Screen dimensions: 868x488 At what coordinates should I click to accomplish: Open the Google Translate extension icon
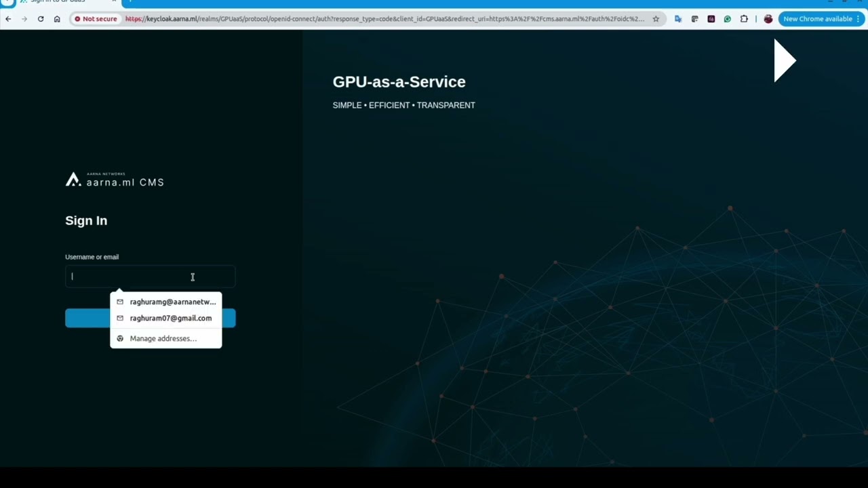(x=678, y=19)
